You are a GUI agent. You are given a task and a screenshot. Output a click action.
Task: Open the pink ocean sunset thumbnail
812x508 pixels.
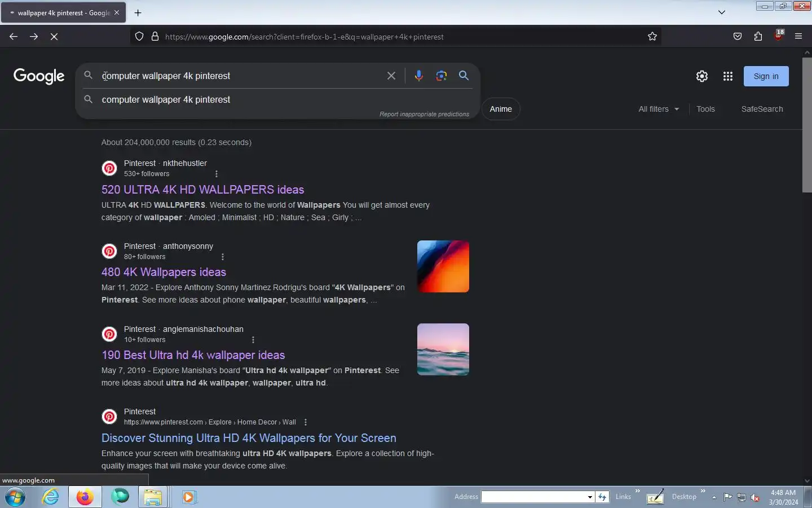point(443,349)
